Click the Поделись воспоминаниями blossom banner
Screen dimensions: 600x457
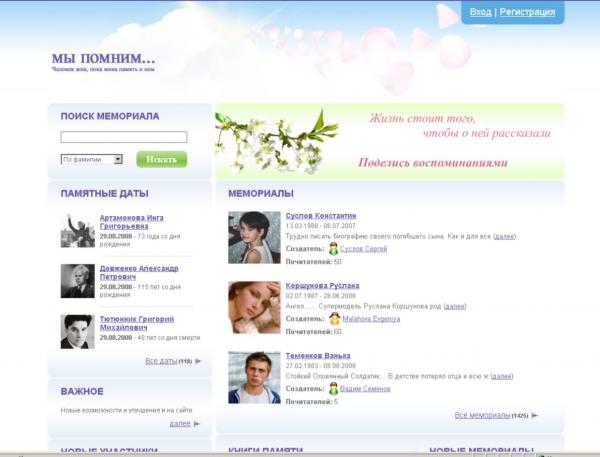click(389, 141)
